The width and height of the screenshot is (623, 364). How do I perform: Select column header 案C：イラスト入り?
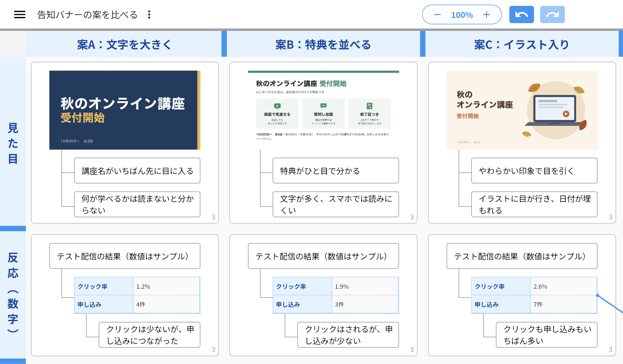pyautogui.click(x=522, y=44)
